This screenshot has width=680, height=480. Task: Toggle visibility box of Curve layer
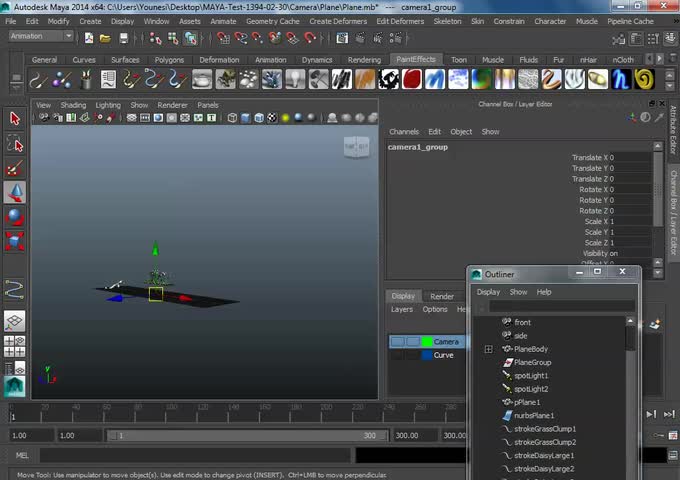tap(397, 355)
